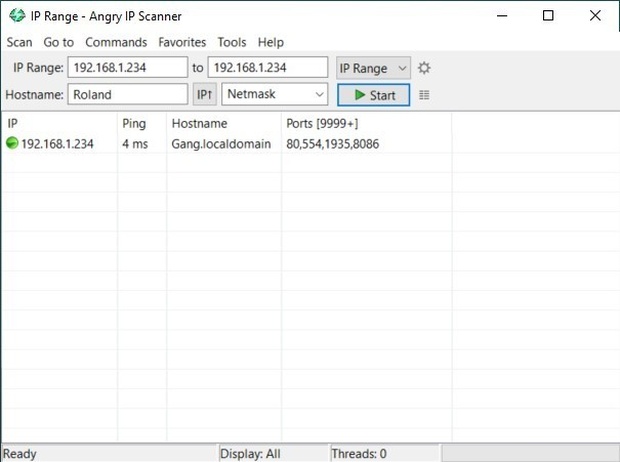Click the Display: All status entry
The width and height of the screenshot is (620, 462).
[x=250, y=454]
